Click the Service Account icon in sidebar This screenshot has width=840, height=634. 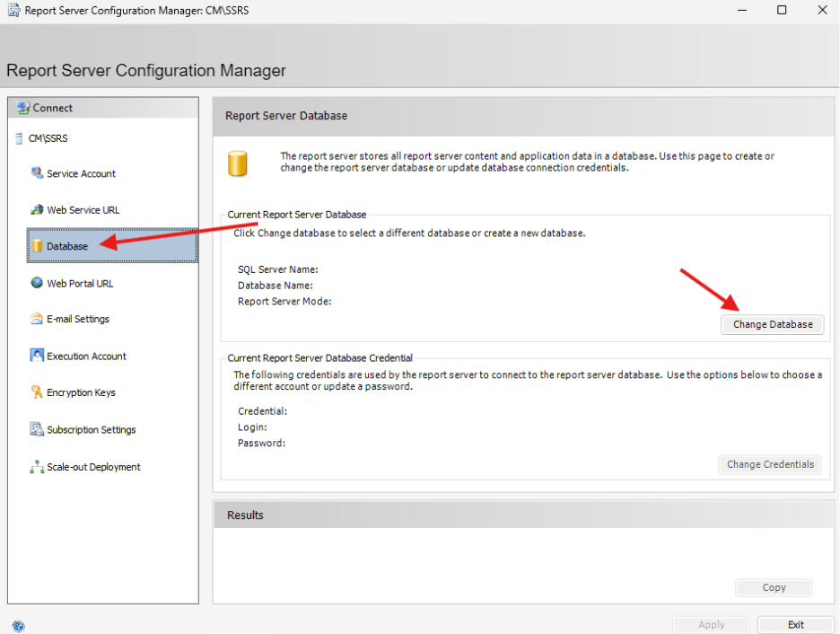point(37,173)
